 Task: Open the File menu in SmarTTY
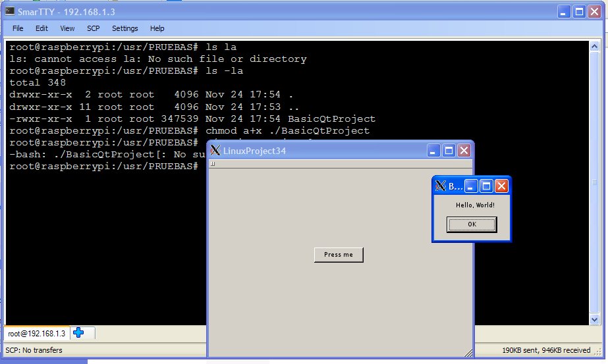(18, 28)
